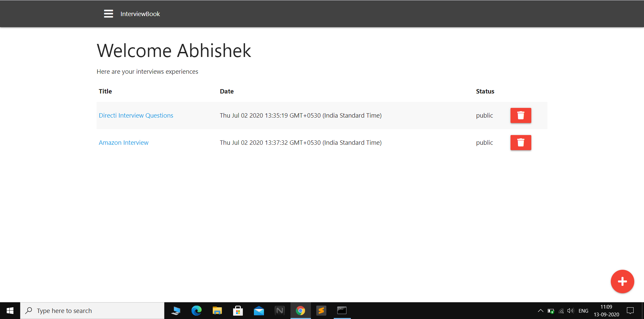The image size is (644, 319).
Task: Open Microsoft Store from taskbar
Action: pyautogui.click(x=238, y=311)
